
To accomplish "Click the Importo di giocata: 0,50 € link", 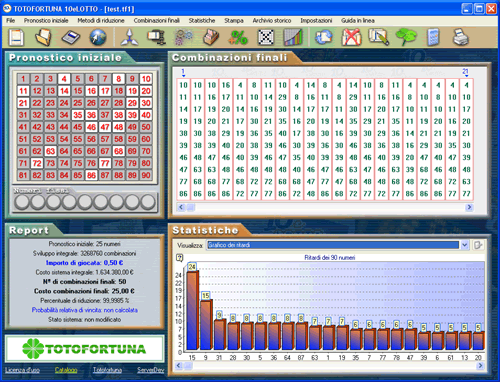I will click(85, 263).
